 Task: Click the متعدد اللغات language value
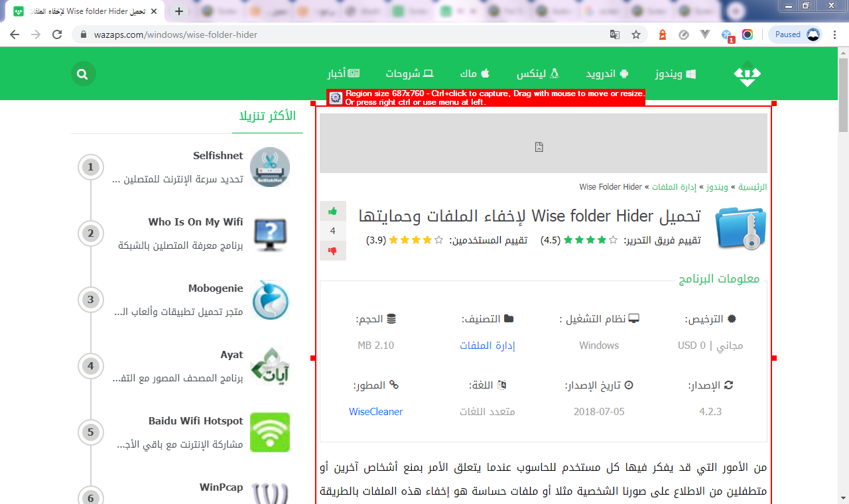(x=488, y=412)
